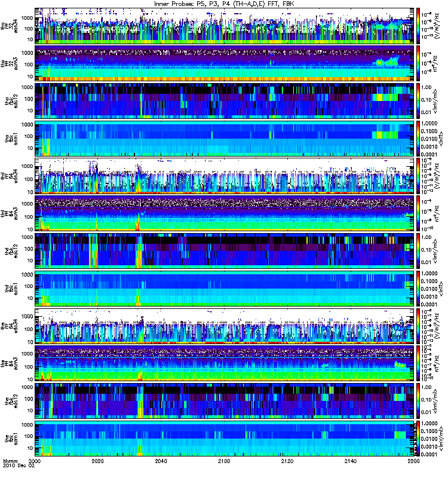Click the 1000 frequency tick of tha fbk scm1
Screen dimensions: 448x478
27,124
